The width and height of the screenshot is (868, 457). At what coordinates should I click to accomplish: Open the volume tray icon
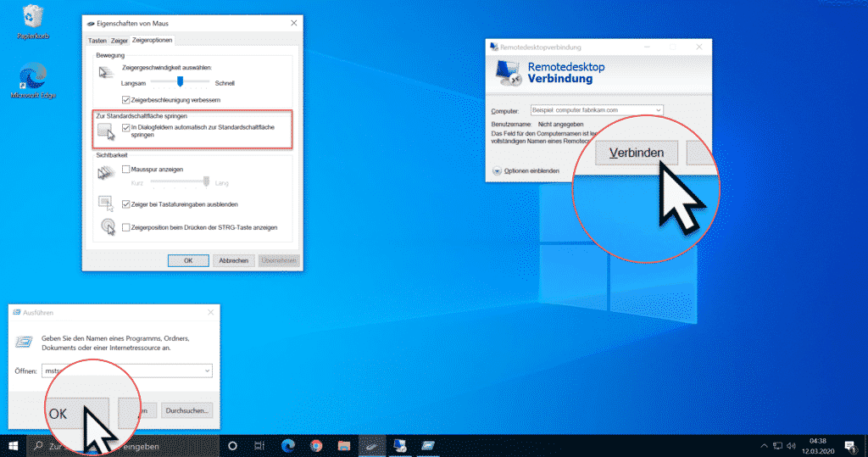[x=791, y=445]
